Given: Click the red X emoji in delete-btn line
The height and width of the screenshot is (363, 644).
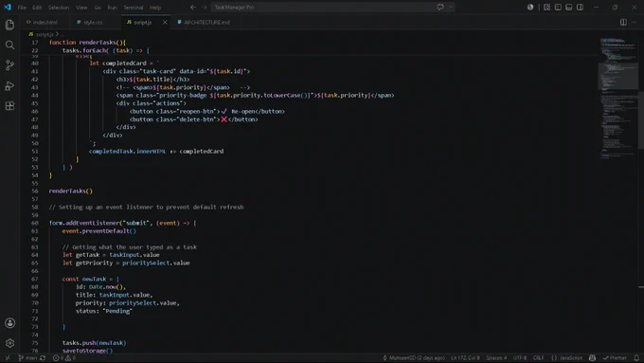Looking at the screenshot, I should point(224,119).
